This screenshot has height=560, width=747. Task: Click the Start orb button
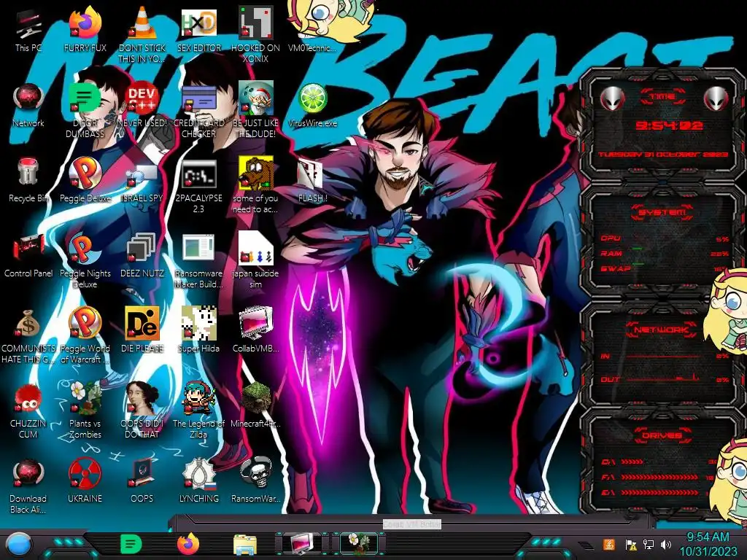(x=19, y=545)
